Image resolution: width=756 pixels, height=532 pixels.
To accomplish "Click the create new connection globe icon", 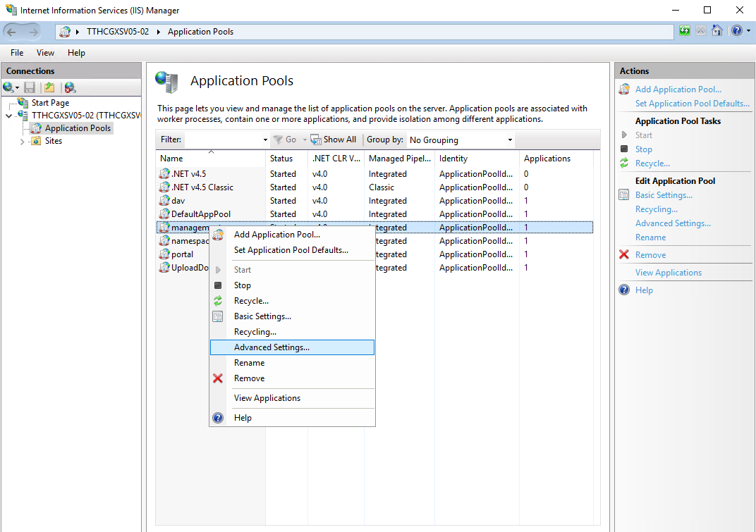I will pos(8,87).
